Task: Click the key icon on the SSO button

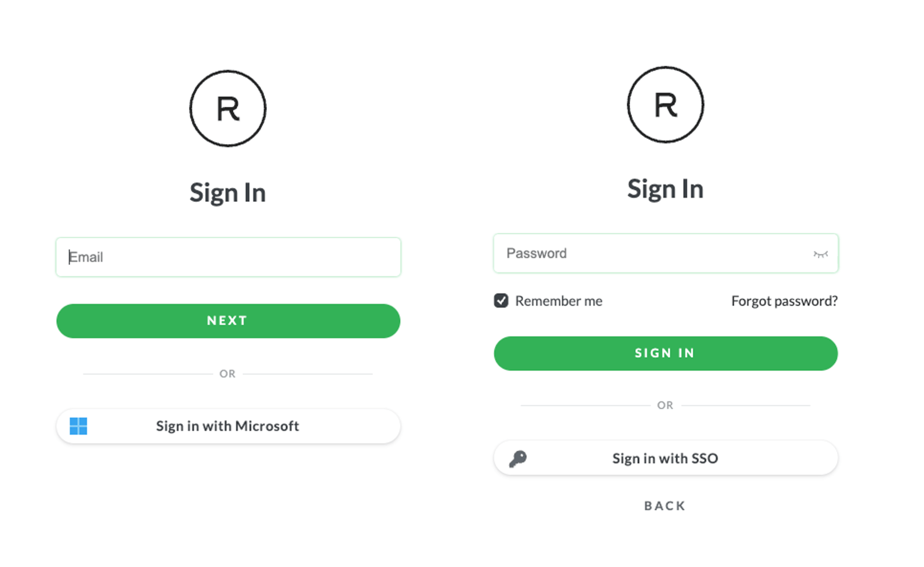Action: click(517, 458)
